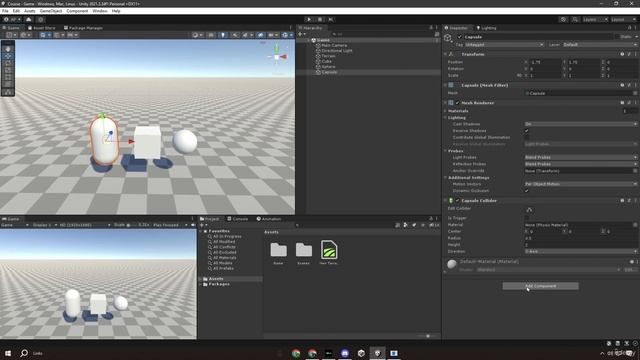Viewport: 640px width, 360px height.
Task: Click the collider Radius field
Action: click(581, 238)
